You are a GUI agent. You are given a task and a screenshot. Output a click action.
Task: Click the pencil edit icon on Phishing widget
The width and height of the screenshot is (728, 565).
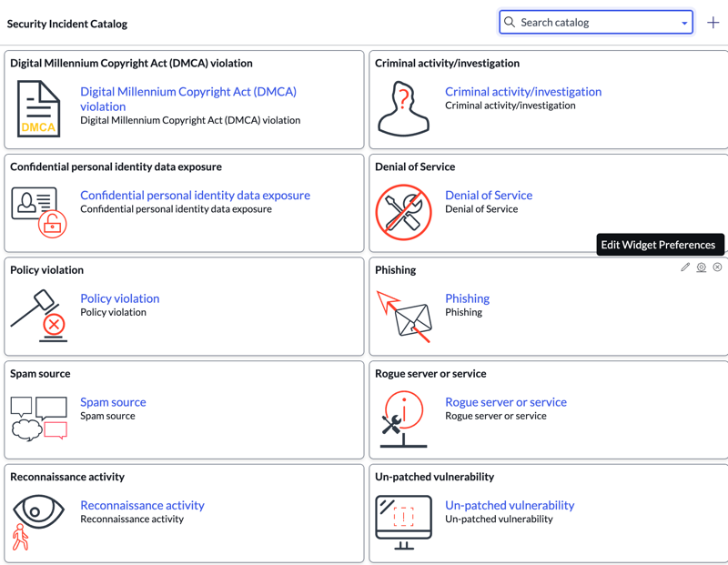tap(685, 267)
